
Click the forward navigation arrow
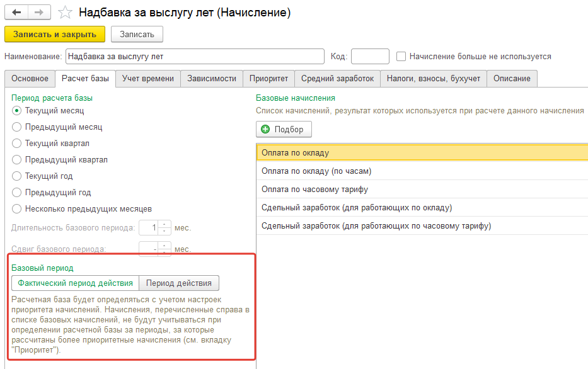[x=38, y=13]
